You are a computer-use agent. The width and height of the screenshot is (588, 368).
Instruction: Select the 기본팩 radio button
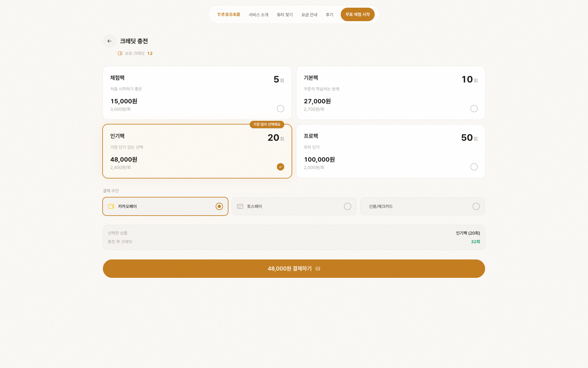tap(474, 109)
